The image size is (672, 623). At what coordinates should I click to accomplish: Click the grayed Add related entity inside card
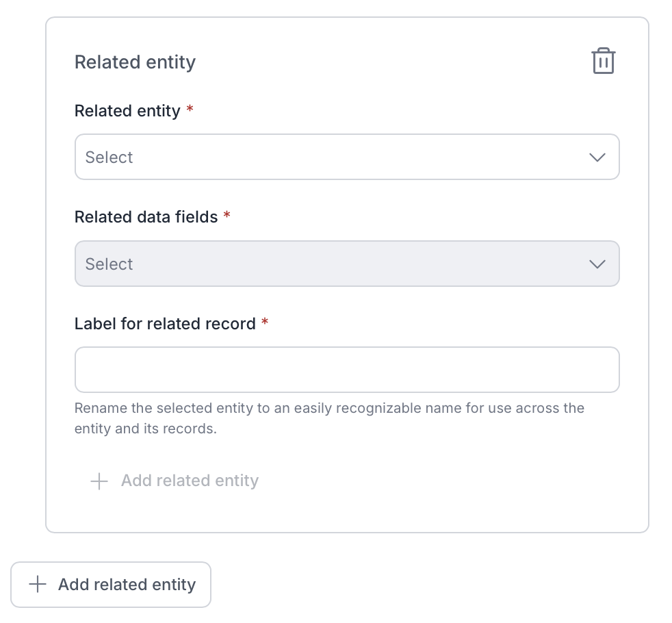[175, 481]
